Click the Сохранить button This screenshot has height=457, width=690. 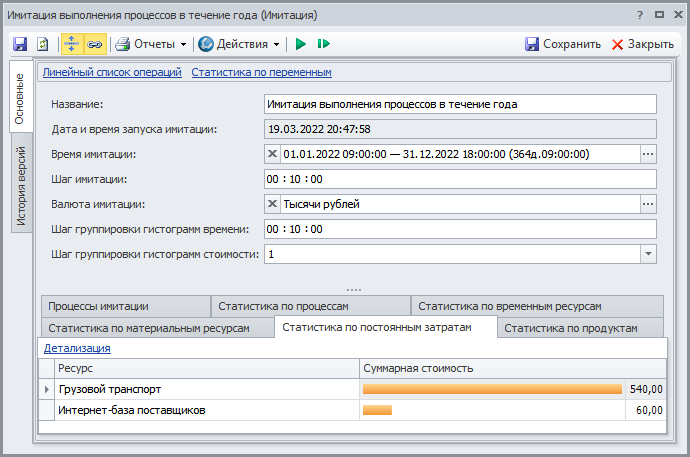563,44
